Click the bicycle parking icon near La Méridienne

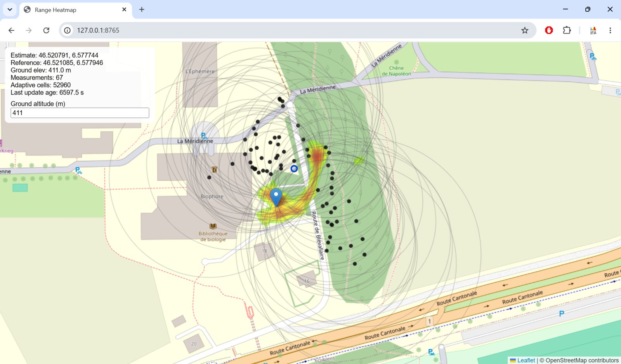[204, 136]
